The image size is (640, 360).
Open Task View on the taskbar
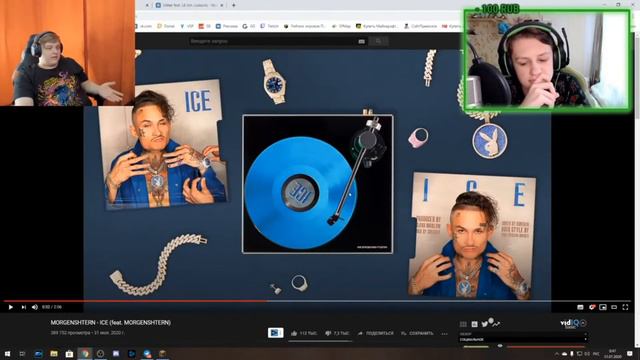[22, 353]
